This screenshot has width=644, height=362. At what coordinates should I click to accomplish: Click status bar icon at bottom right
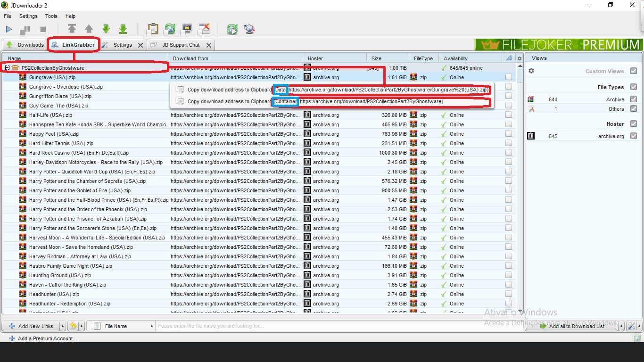tap(637, 338)
